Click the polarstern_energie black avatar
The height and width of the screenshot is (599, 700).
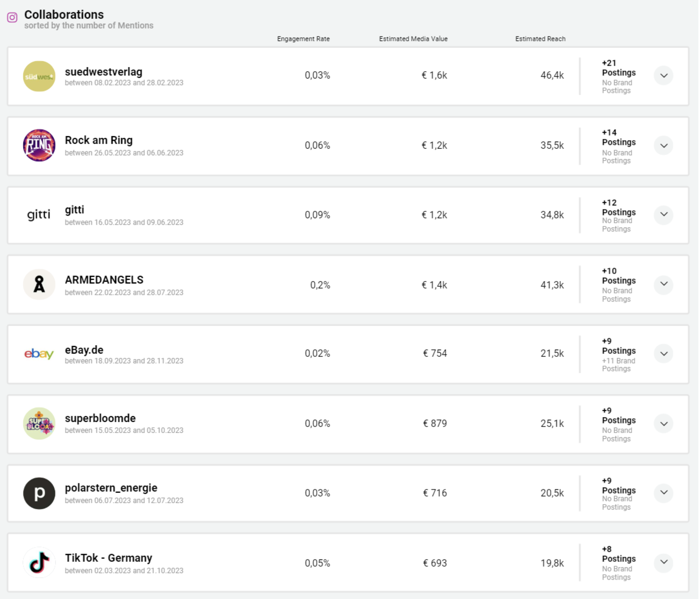[x=39, y=493]
